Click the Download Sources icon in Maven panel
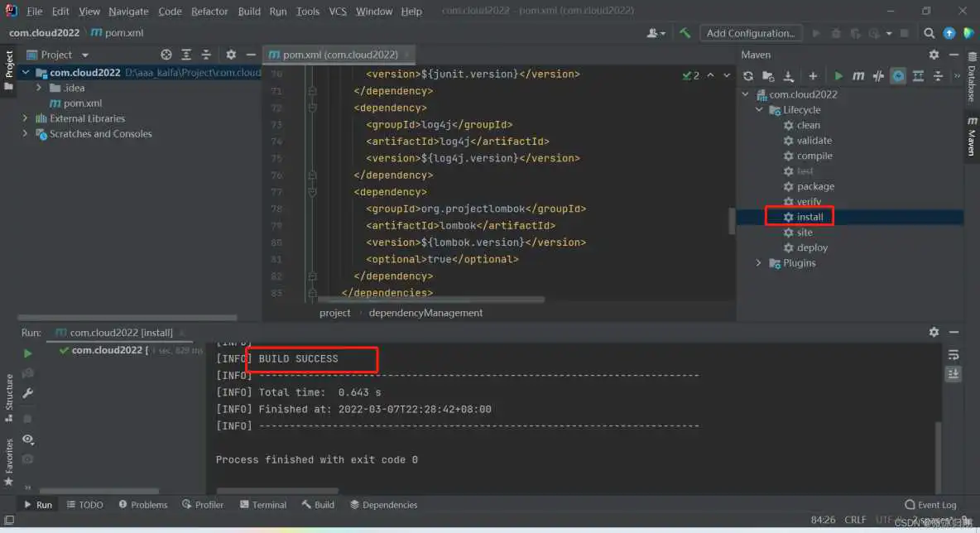This screenshot has height=533, width=980. 789,76
